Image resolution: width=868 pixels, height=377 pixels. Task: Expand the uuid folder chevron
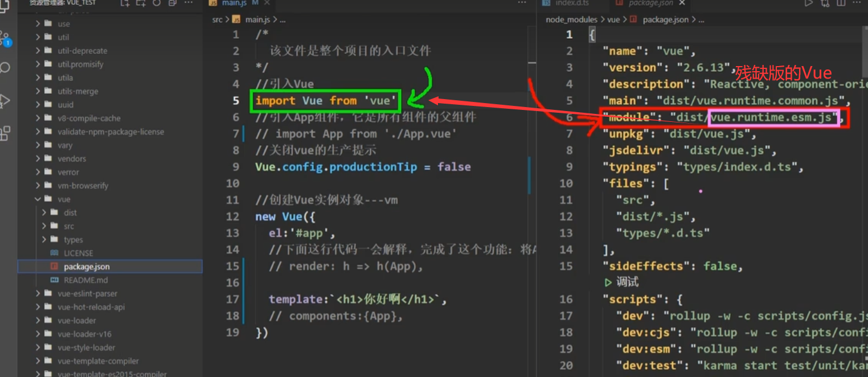coord(38,104)
